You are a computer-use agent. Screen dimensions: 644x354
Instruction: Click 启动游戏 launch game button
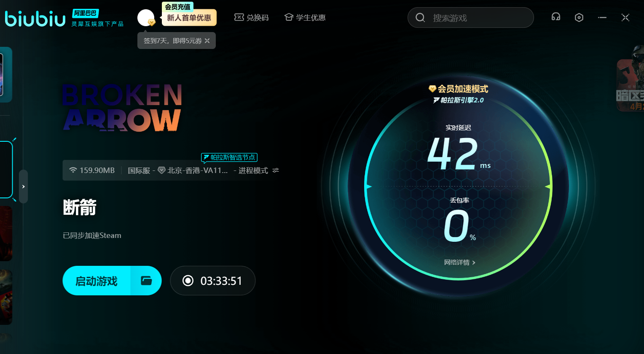click(97, 281)
